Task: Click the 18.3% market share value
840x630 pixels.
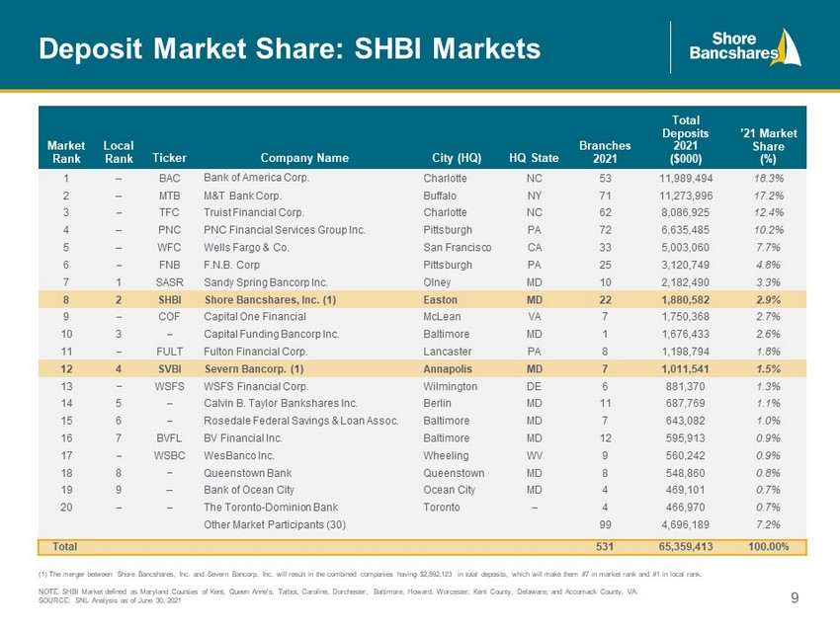Action: [x=769, y=179]
